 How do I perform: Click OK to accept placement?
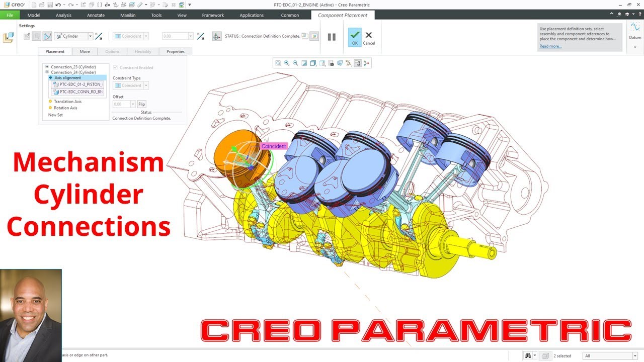click(x=355, y=37)
